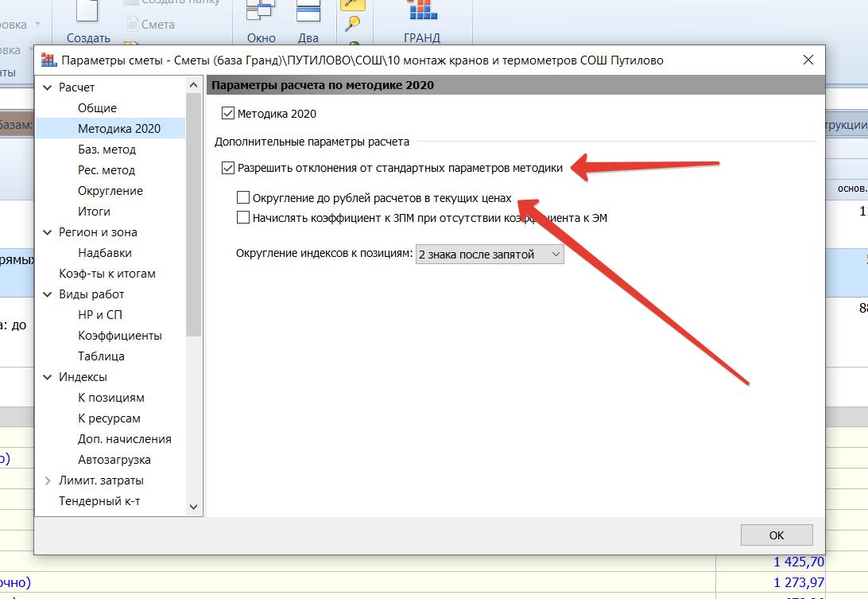Screen dimensions: 868x599
Task: Select НР и СП tree item
Action: tap(100, 315)
